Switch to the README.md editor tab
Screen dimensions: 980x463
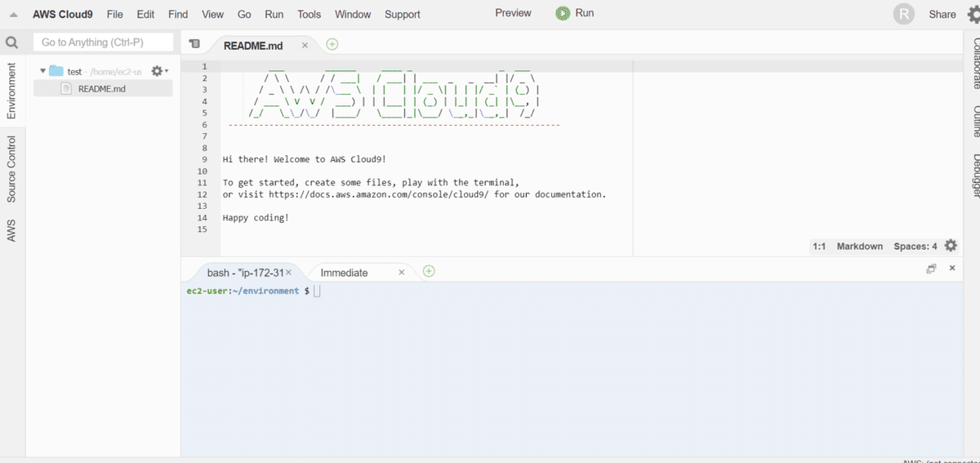(x=253, y=46)
